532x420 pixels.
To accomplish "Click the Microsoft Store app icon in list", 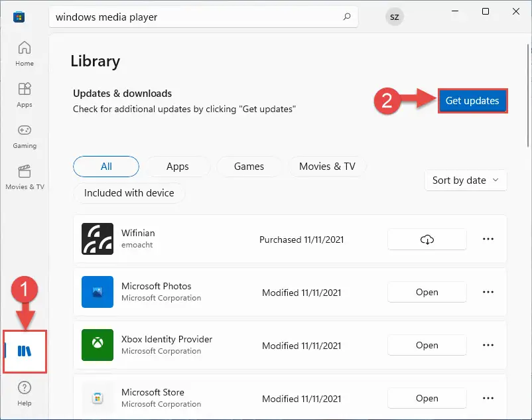I will click(98, 398).
